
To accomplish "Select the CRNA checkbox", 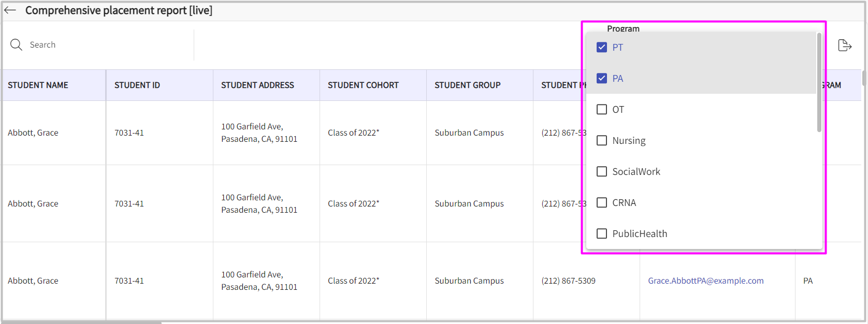I will pyautogui.click(x=601, y=203).
